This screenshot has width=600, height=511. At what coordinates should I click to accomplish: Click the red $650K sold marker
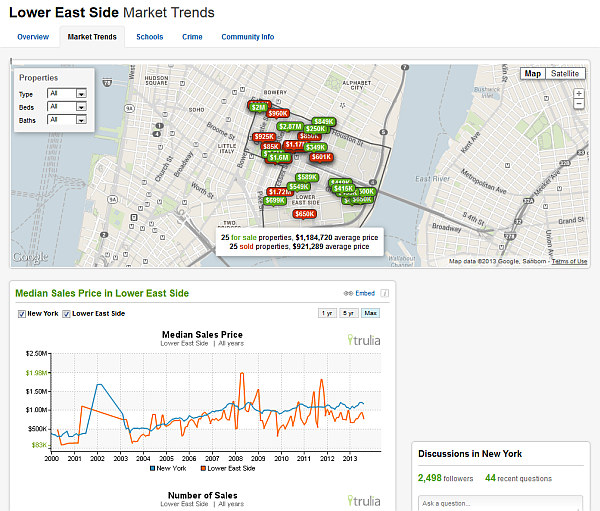pyautogui.click(x=305, y=214)
